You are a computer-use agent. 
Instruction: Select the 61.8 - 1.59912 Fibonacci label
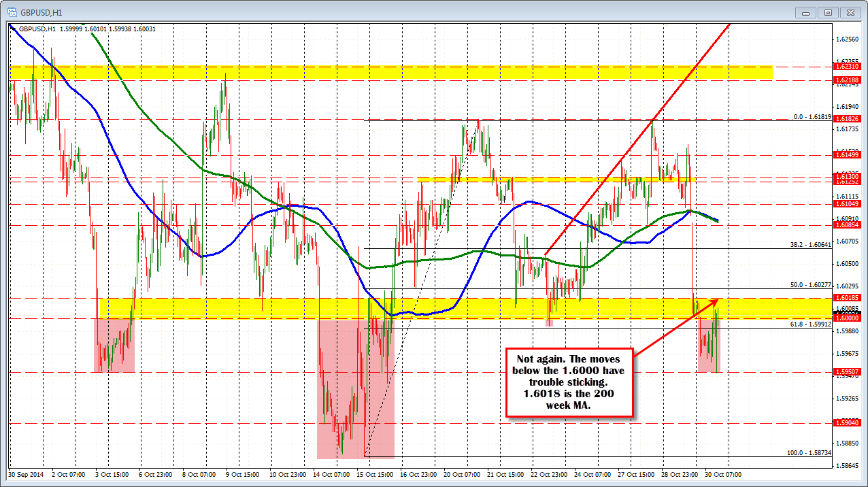pyautogui.click(x=809, y=324)
